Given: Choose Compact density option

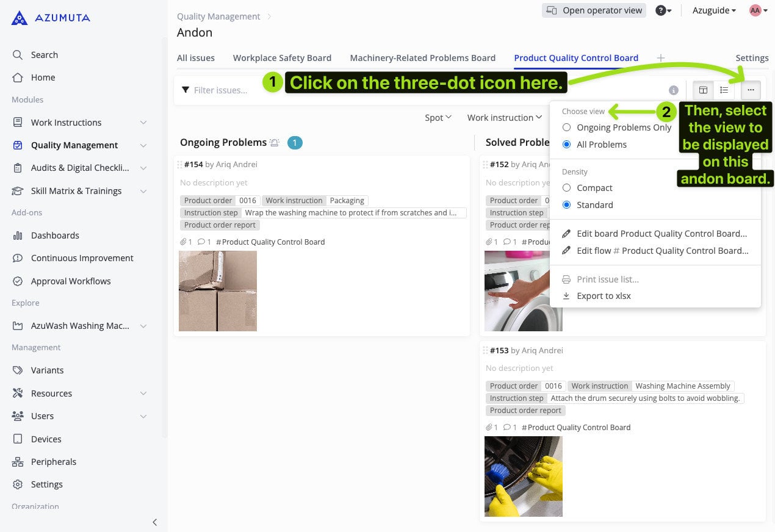Looking at the screenshot, I should coord(567,188).
